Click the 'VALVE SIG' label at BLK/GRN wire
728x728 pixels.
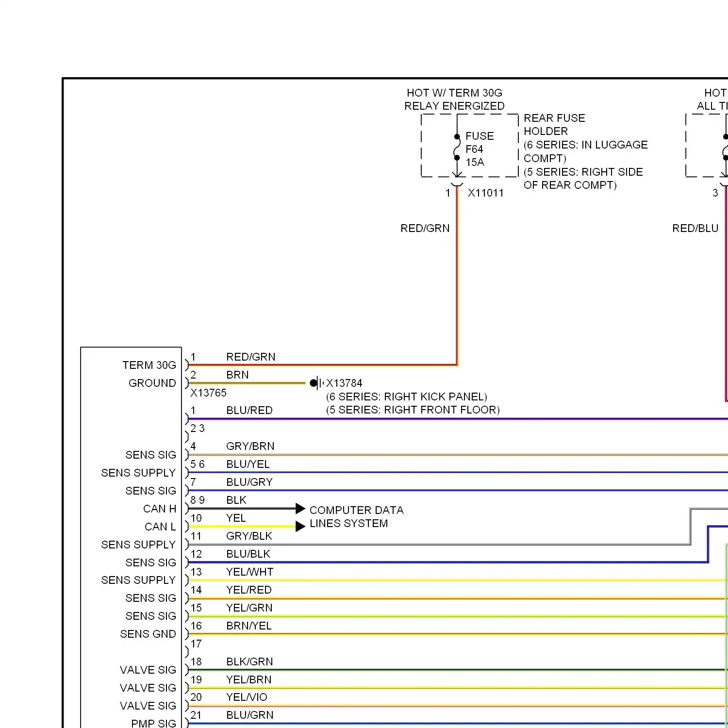[148, 670]
